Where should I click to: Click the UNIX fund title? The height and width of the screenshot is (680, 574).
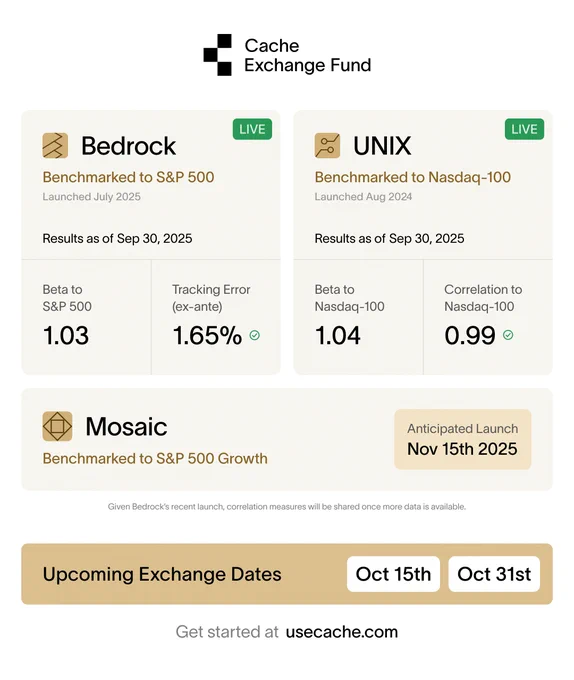coord(382,146)
